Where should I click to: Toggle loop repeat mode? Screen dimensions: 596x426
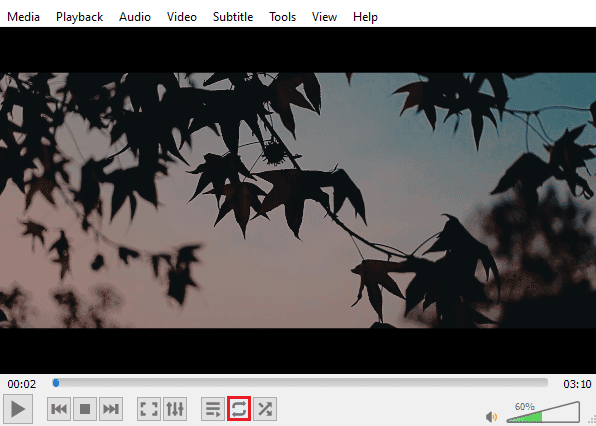tap(239, 409)
